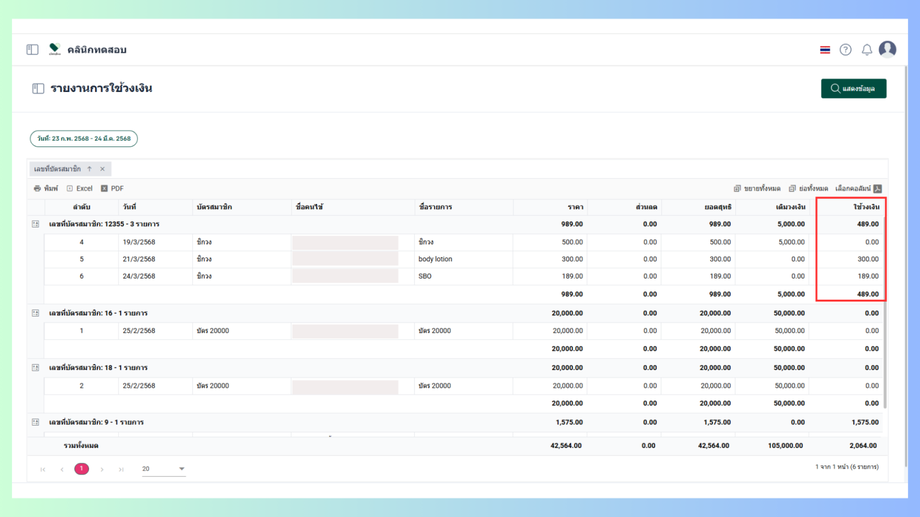Viewport: 920px width, 517px height.
Task: Sort by the ราคา column header
Action: [550, 207]
